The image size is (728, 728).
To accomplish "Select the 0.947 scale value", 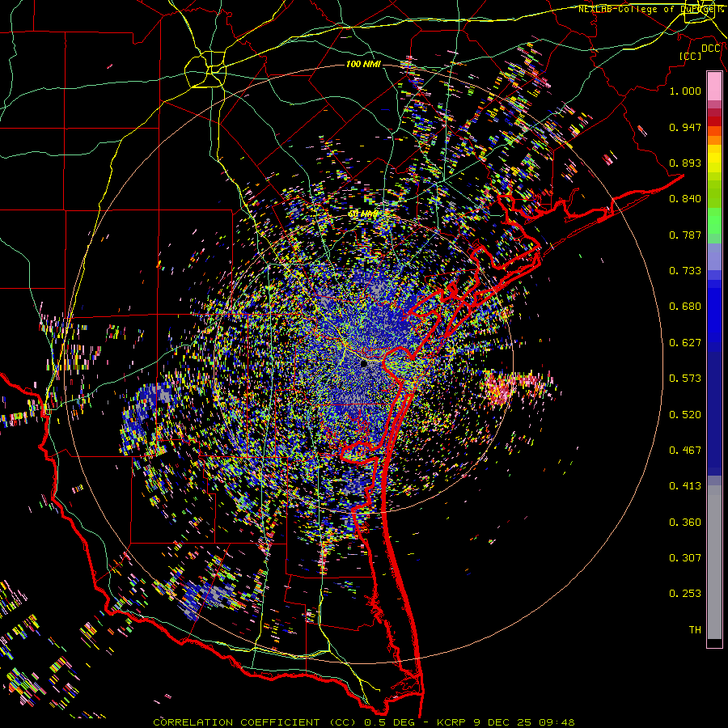I will click(x=685, y=127).
